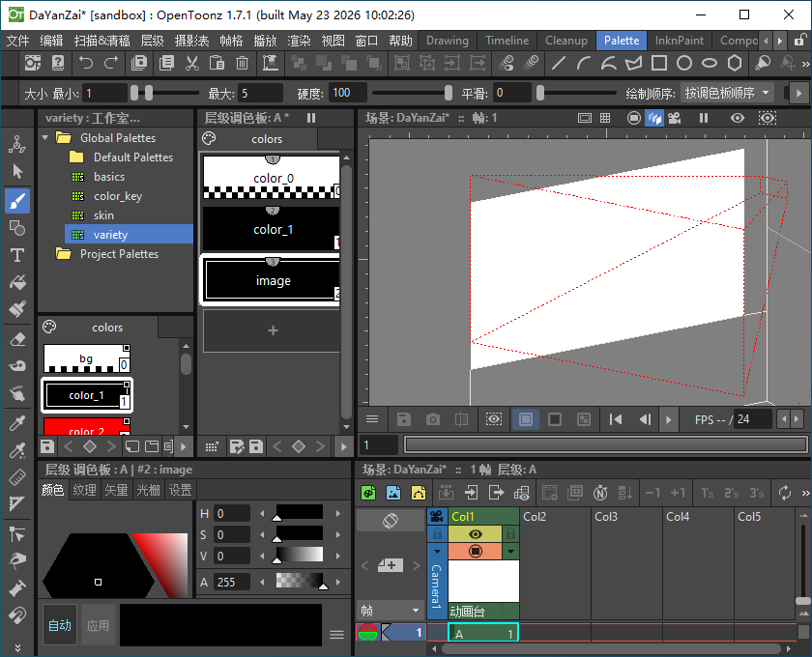Screen dimensions: 812x657
Task: Click the Cut scissors icon
Action: [192, 63]
